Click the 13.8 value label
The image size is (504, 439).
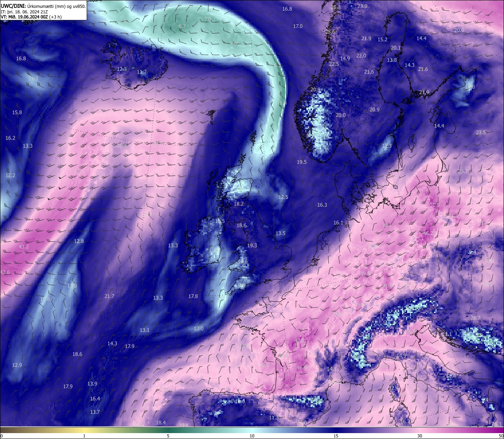click(x=392, y=60)
